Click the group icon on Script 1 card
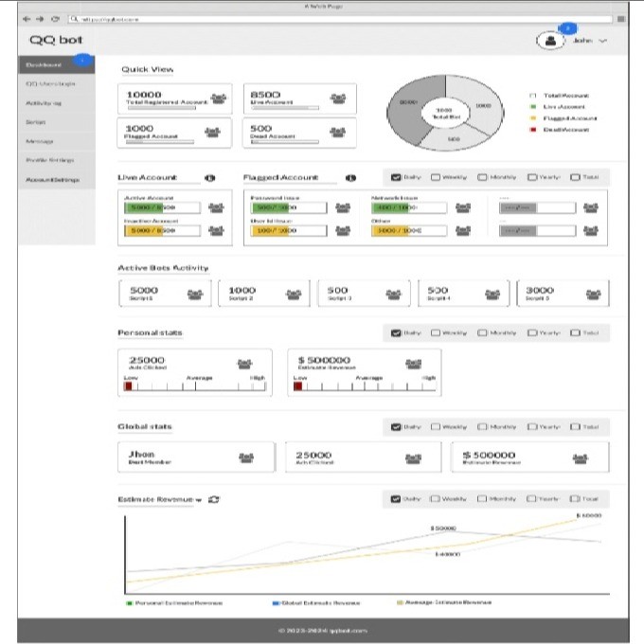 (x=195, y=294)
